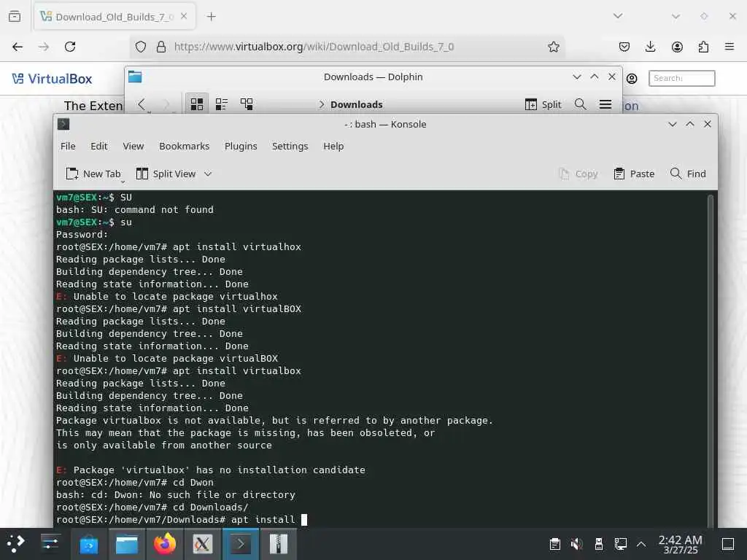Switch to Konsole from the taskbar
This screenshot has height=560, width=747.
coord(241,544)
